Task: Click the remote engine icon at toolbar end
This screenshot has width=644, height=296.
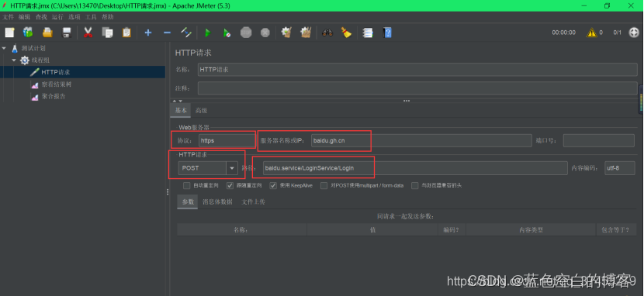Action: pyautogui.click(x=634, y=33)
